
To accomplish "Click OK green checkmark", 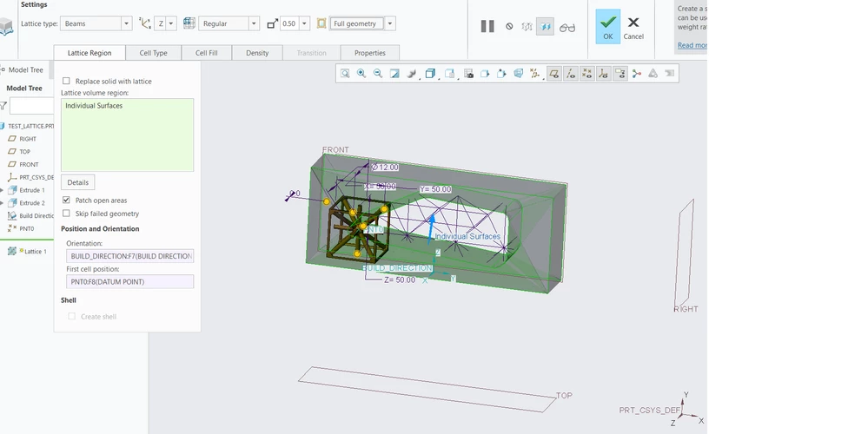I will [608, 27].
